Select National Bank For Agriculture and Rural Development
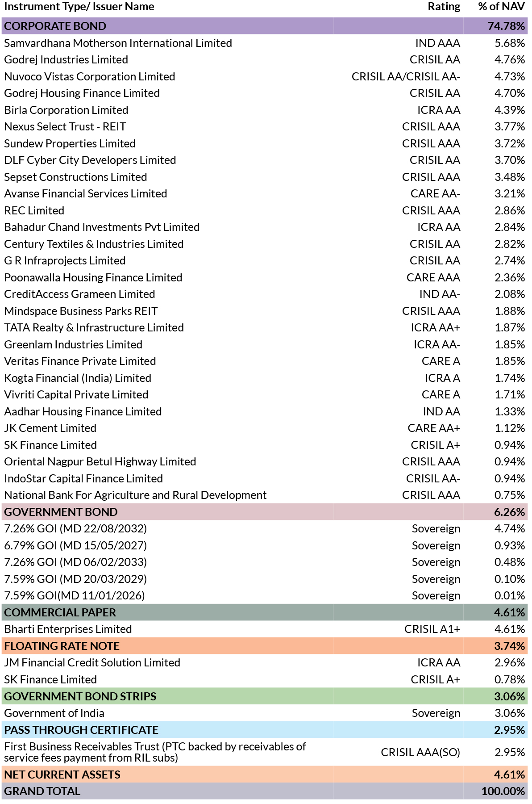Viewport: 532px width, 804px height. [135, 495]
